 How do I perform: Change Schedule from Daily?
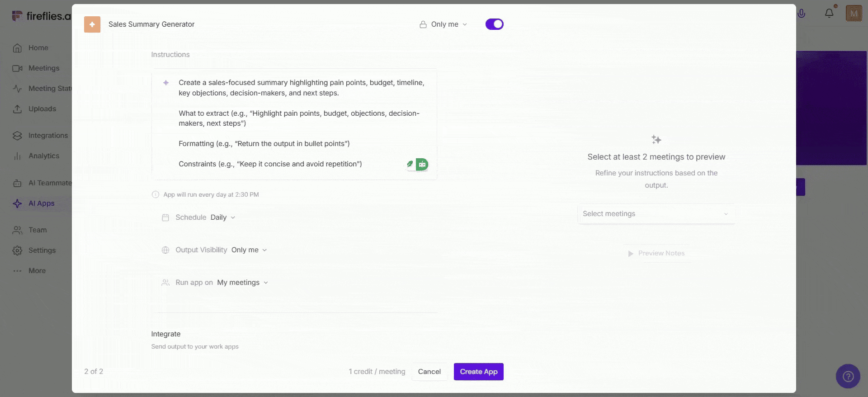(x=222, y=217)
